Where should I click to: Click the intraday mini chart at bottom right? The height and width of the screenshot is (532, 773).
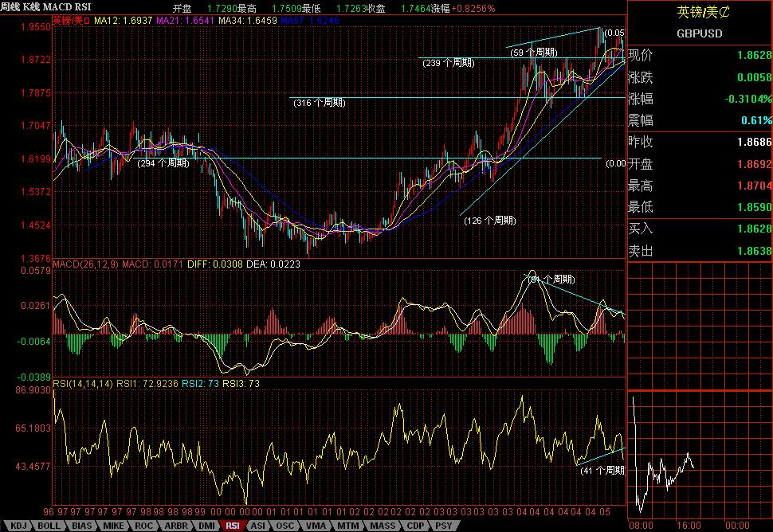[x=699, y=454]
